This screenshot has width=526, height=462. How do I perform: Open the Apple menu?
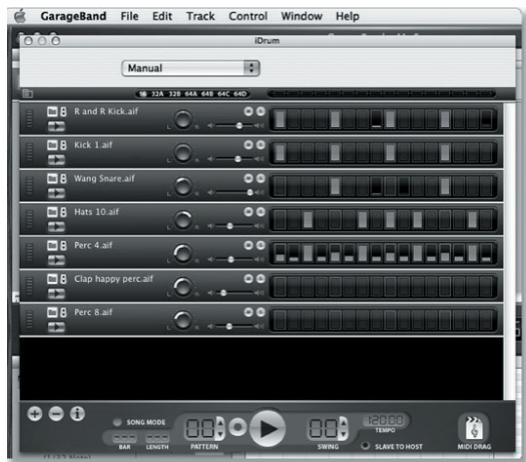(20, 16)
